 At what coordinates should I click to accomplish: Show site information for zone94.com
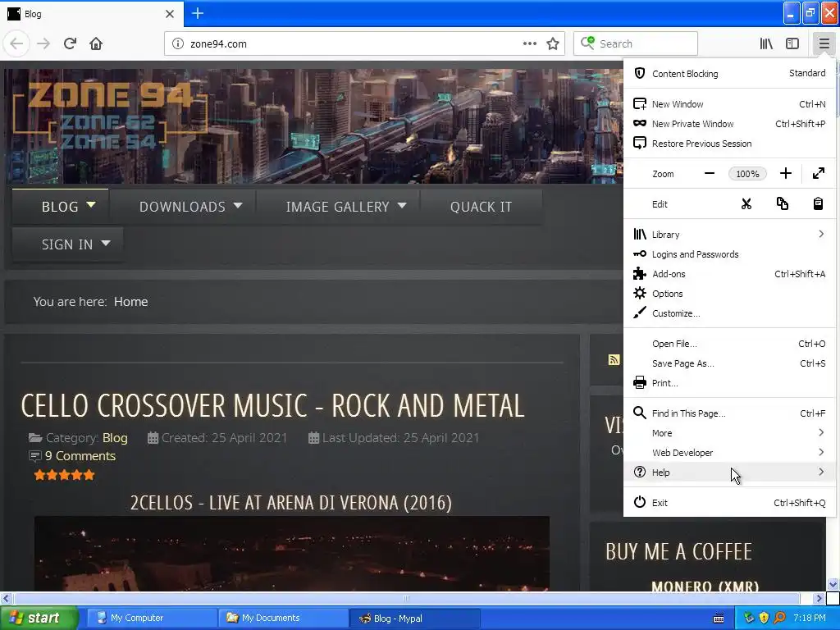(x=178, y=43)
